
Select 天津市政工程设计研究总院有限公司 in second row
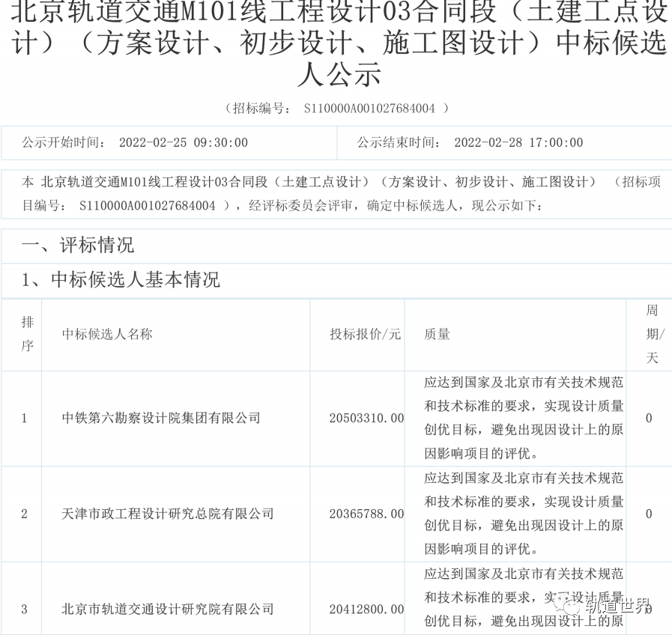(168, 514)
